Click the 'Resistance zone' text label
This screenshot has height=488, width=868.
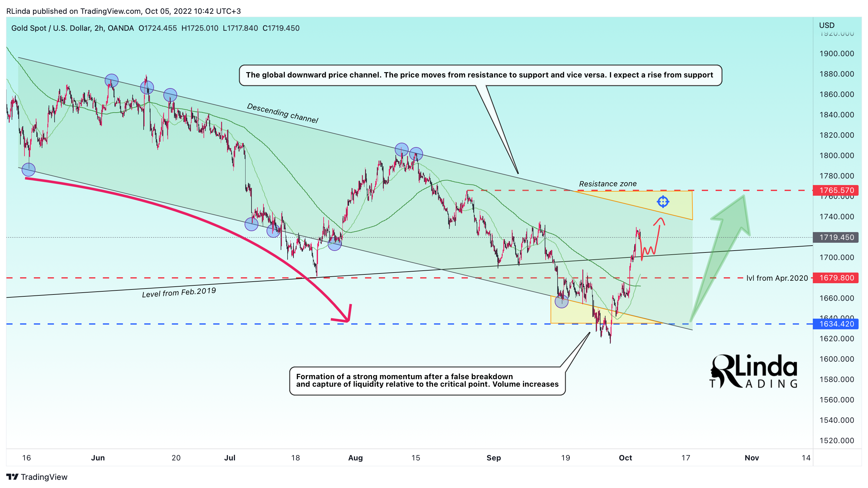click(x=607, y=184)
